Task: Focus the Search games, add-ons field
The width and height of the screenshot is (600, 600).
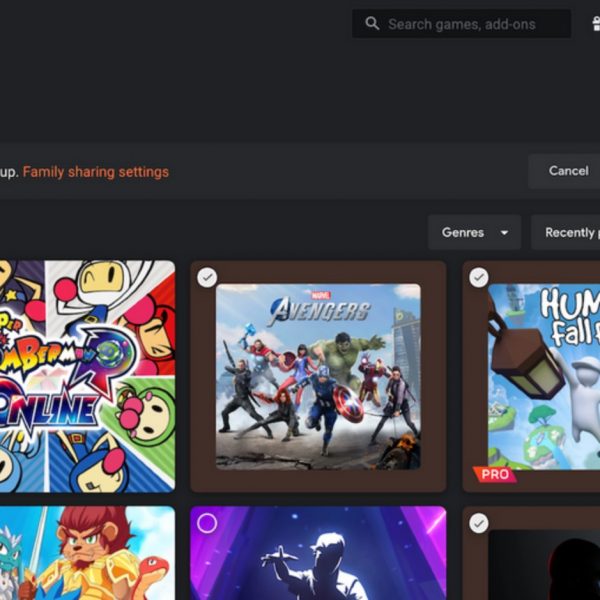Action: (x=461, y=24)
